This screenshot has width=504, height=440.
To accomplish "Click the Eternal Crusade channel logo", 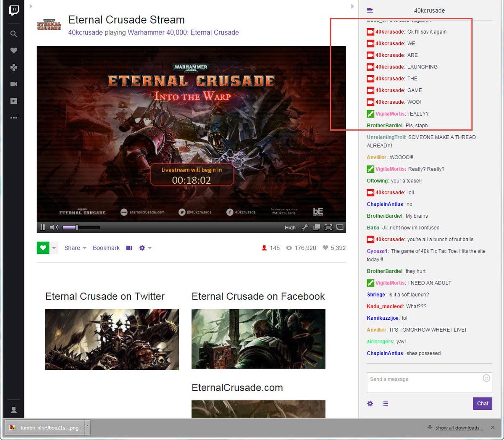I will [x=49, y=24].
